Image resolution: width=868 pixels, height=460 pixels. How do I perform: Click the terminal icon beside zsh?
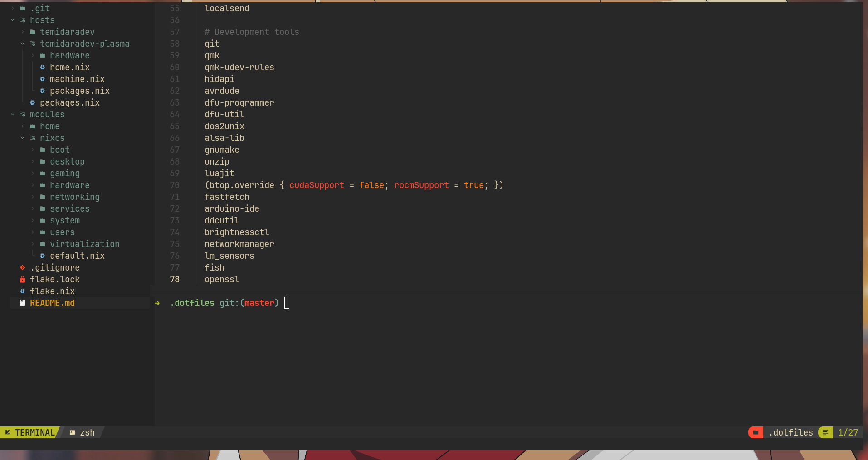click(x=72, y=433)
